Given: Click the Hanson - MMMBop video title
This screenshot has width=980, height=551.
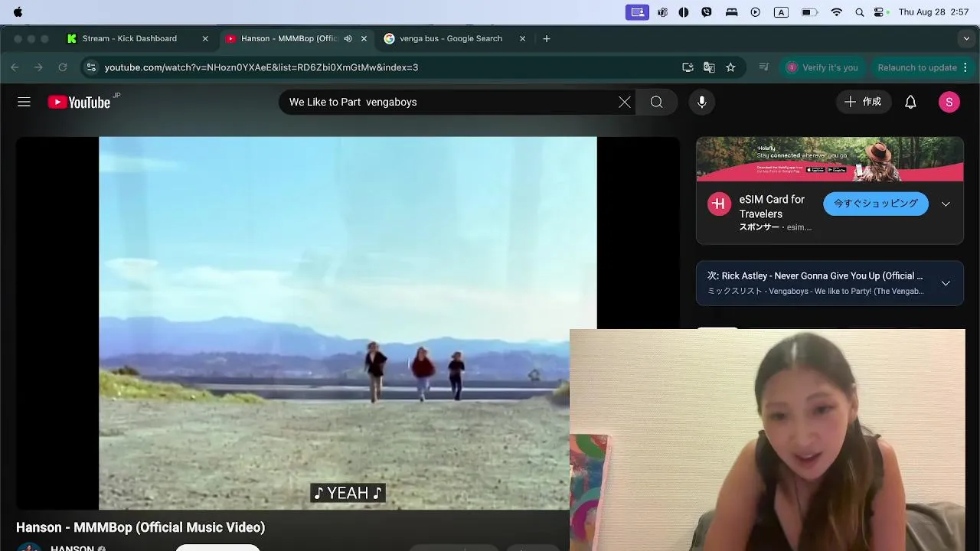Looking at the screenshot, I should (x=141, y=527).
